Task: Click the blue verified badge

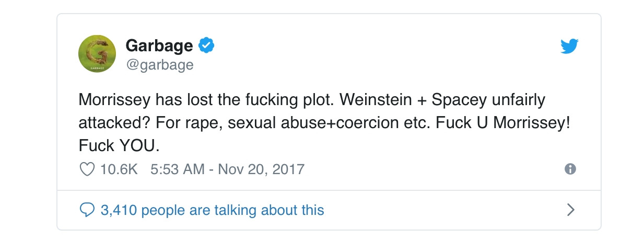Action: coord(206,46)
